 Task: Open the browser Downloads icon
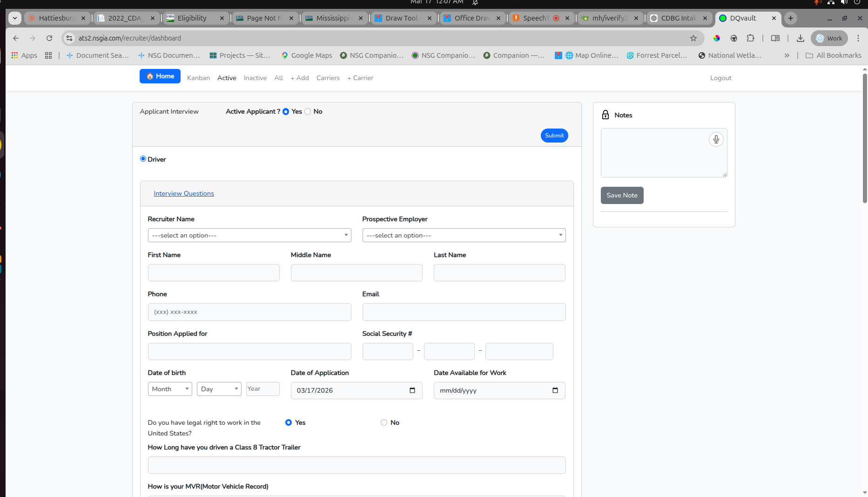(800, 38)
